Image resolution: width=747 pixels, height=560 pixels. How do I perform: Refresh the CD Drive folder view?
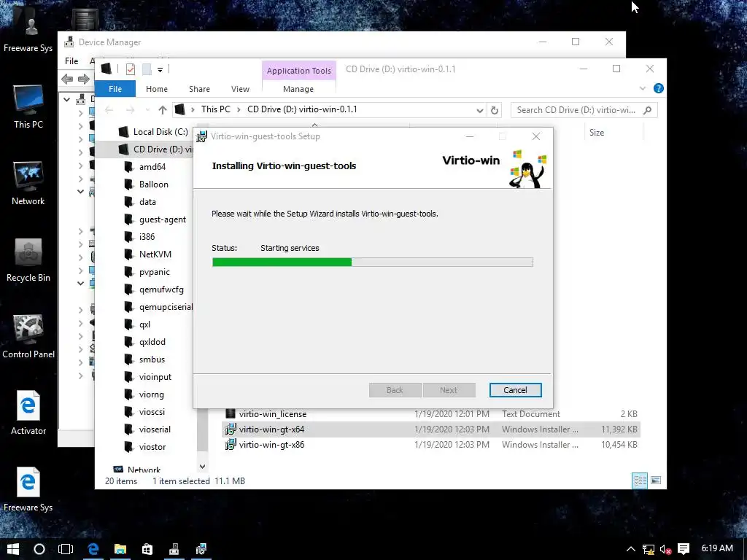[495, 110]
